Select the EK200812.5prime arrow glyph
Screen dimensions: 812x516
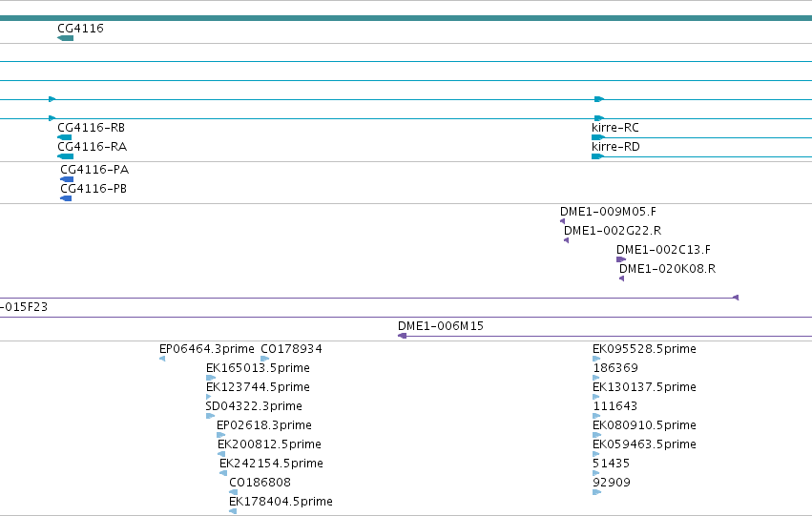tap(221, 454)
